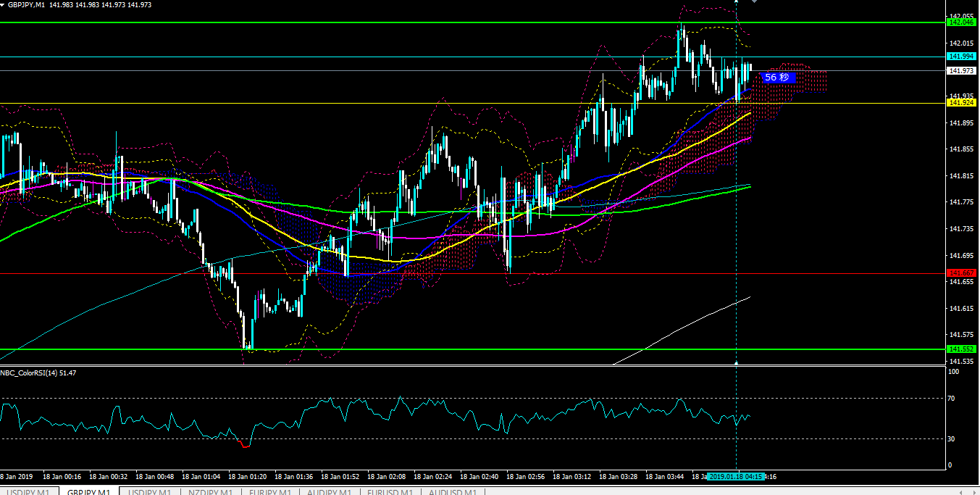Click the 141.615 price scale value
Viewport: 980px width, 495px height.
point(960,308)
